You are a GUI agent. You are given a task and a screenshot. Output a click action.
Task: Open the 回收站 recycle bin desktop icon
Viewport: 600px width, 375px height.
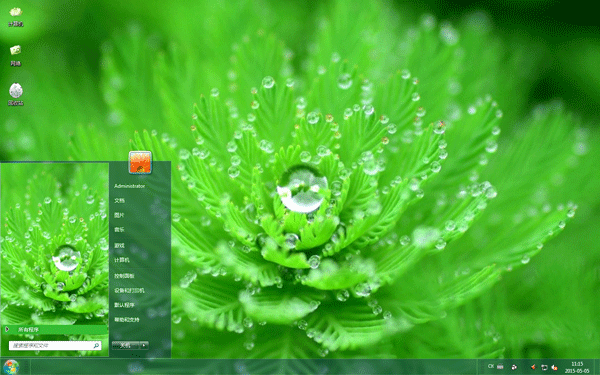coord(16,94)
